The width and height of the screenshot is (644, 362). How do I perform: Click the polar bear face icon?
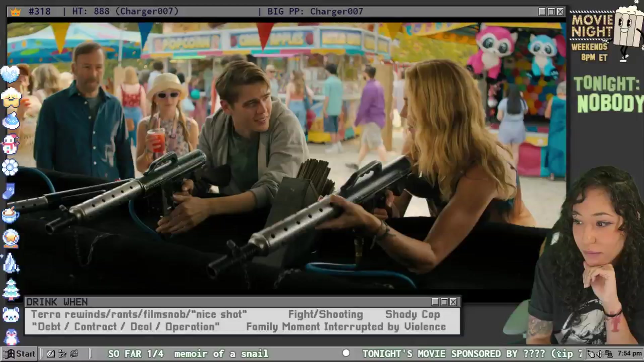(11, 314)
